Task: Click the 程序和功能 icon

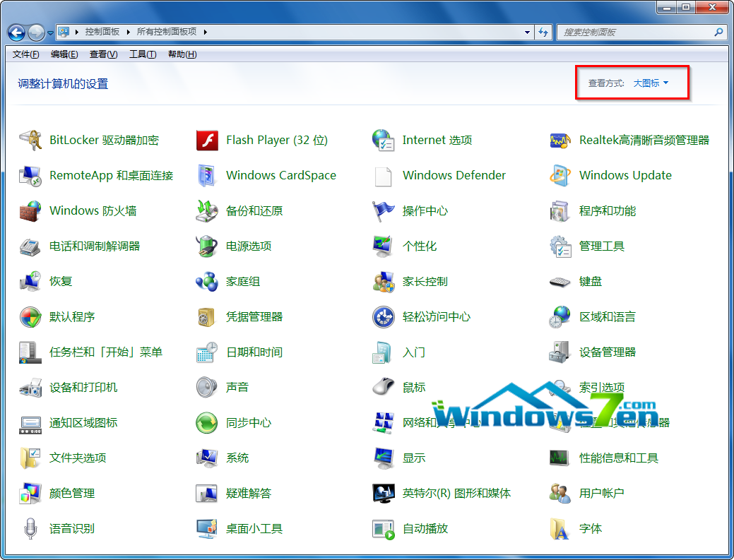Action: click(560, 211)
